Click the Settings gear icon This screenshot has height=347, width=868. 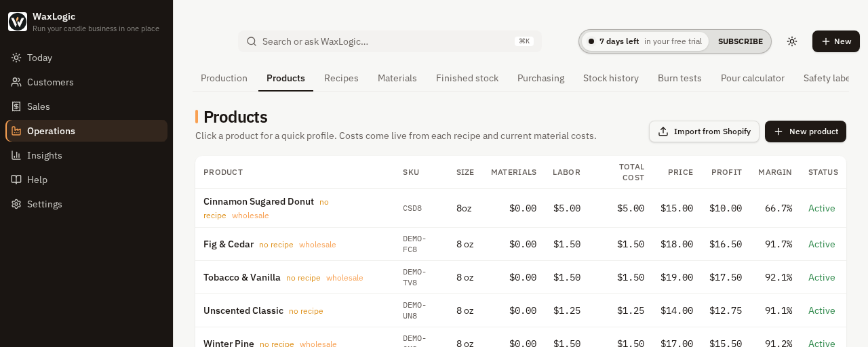click(x=16, y=204)
